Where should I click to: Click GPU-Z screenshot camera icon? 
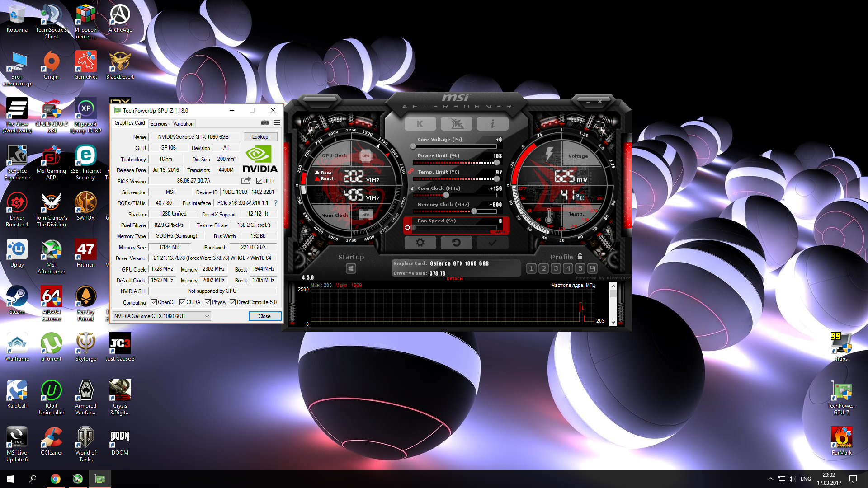tap(265, 123)
